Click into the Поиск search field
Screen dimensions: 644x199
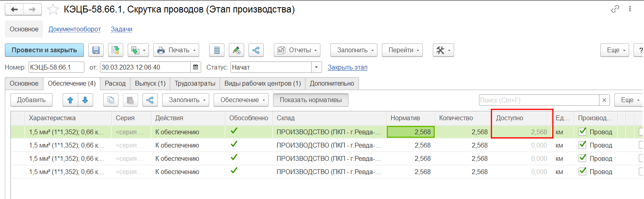(539, 100)
